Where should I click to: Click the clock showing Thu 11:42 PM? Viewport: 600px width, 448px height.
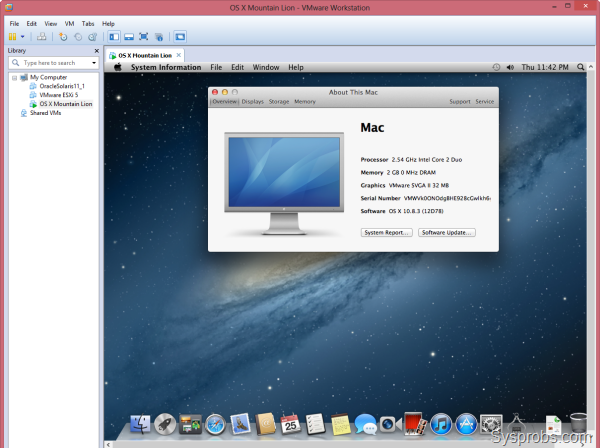[545, 67]
